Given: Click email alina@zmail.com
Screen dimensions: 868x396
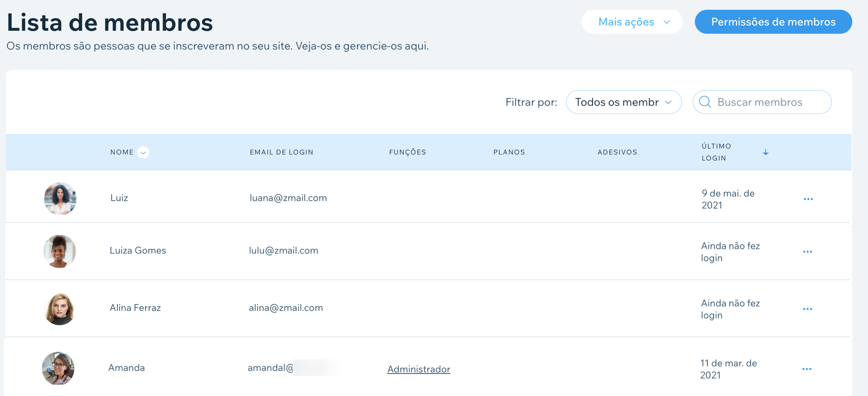Looking at the screenshot, I should (x=286, y=308).
